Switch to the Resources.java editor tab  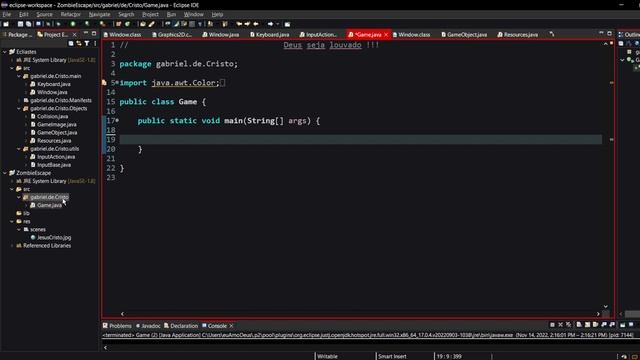coord(517,35)
